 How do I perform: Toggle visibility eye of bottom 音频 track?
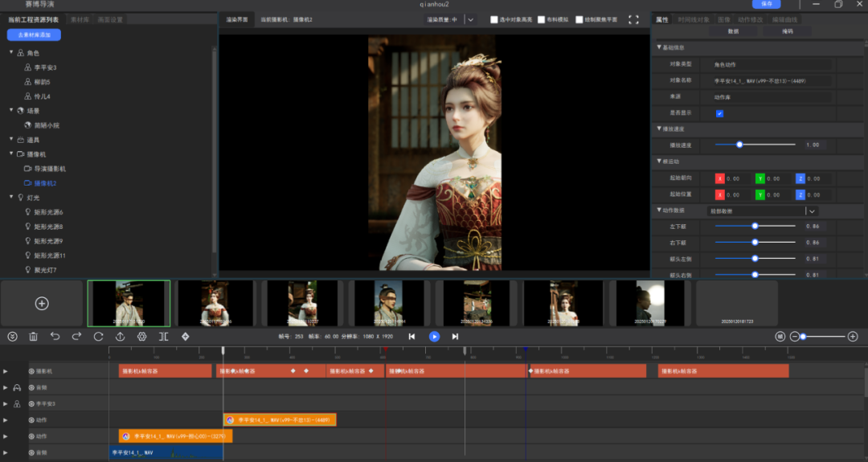pyautogui.click(x=31, y=452)
